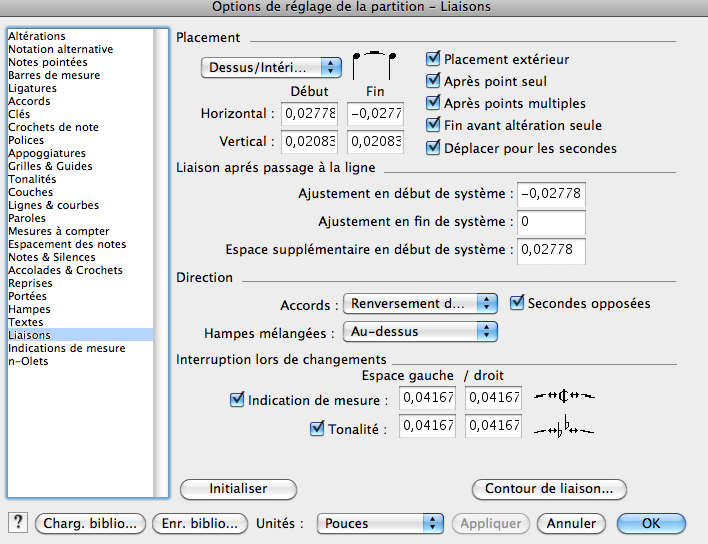The width and height of the screenshot is (708, 544).
Task: Click the Vertical Fin input field
Action: pyautogui.click(x=376, y=141)
